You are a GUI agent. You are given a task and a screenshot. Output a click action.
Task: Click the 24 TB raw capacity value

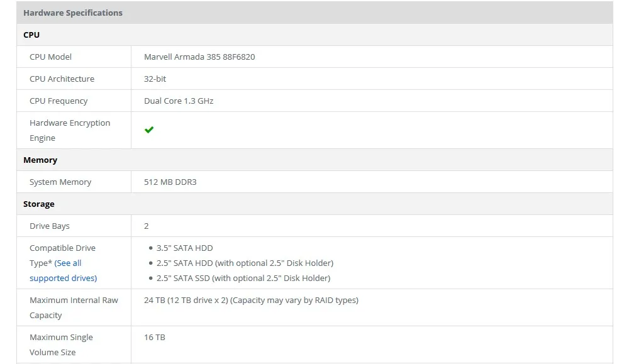[251, 300]
